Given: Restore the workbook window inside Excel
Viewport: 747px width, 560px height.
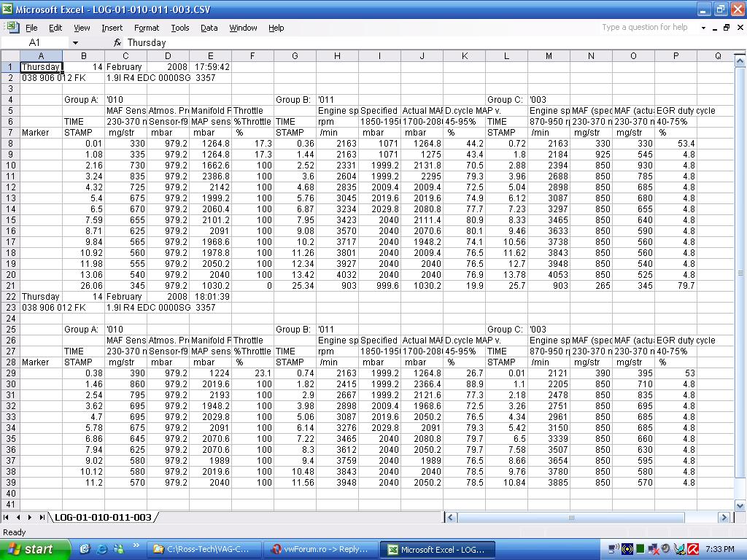Looking at the screenshot, I should (727, 28).
